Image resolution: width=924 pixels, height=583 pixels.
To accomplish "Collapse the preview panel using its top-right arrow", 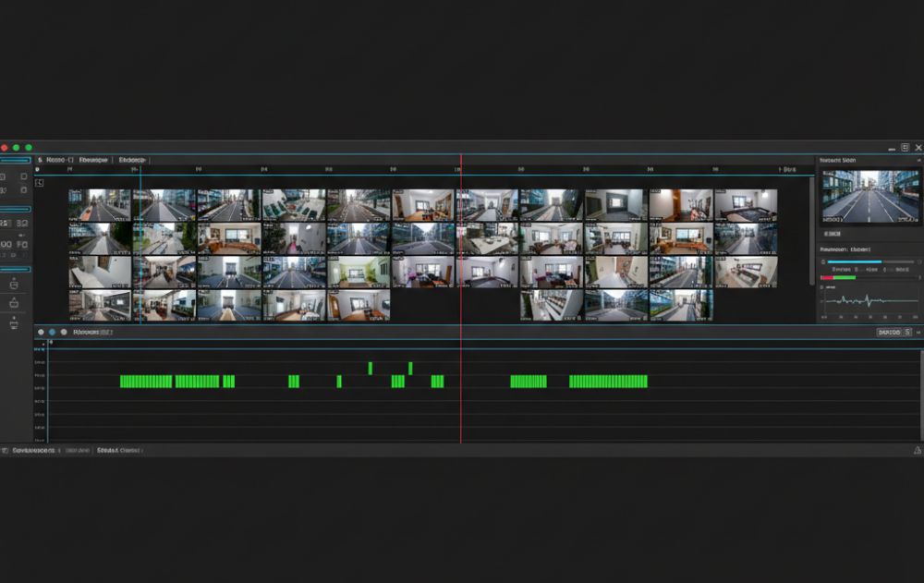I will tap(918, 161).
